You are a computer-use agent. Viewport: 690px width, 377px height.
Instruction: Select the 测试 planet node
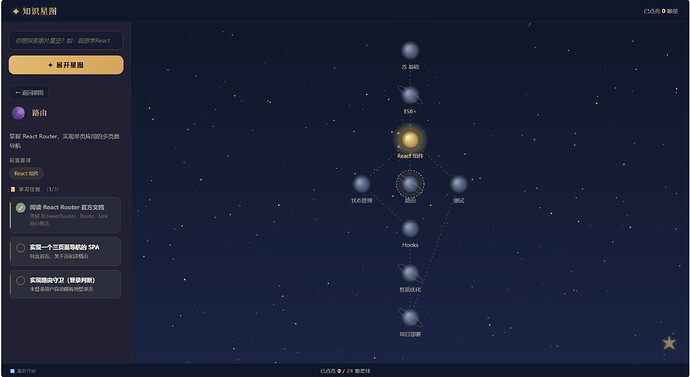[459, 184]
